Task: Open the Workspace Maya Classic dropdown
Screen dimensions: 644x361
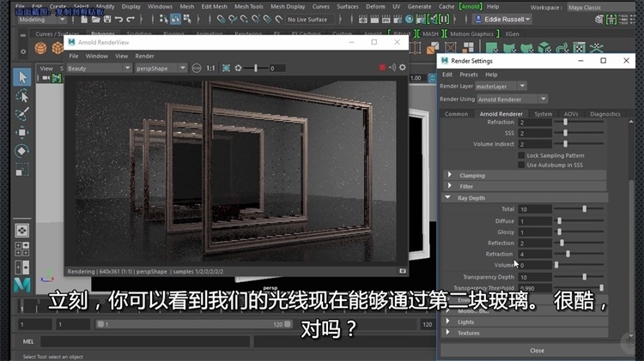Action: click(x=601, y=8)
